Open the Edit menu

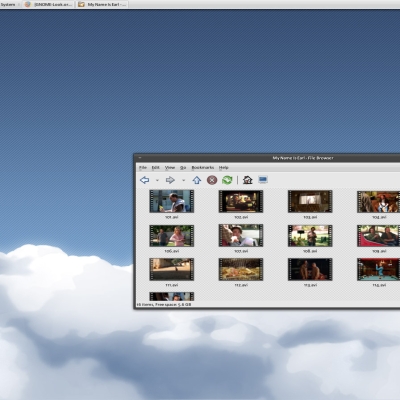[x=155, y=167]
